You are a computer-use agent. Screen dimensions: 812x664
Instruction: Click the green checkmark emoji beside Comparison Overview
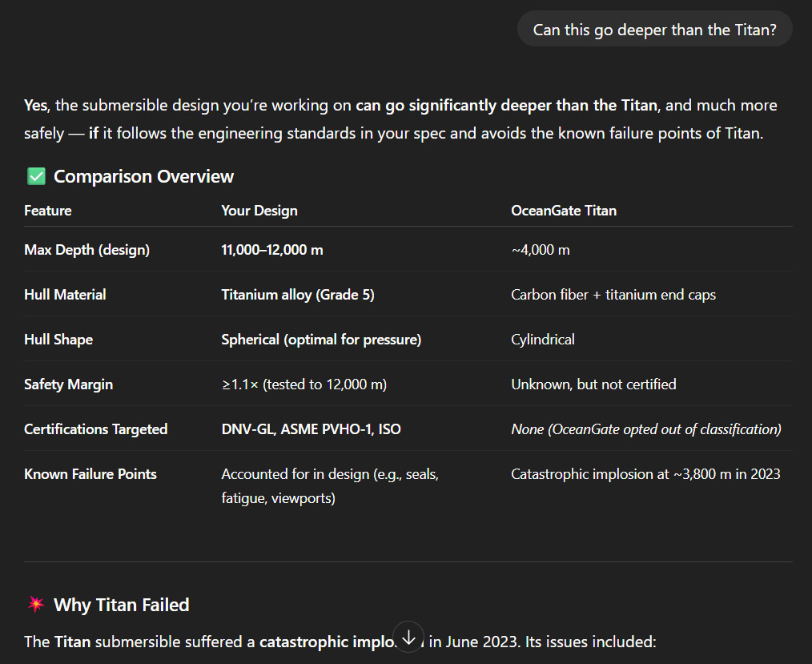(x=36, y=177)
